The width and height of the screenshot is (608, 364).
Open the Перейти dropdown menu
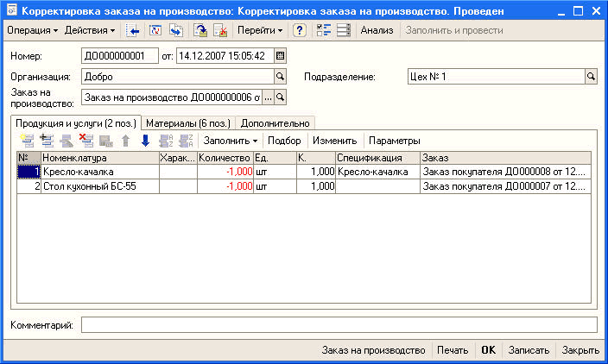click(260, 30)
